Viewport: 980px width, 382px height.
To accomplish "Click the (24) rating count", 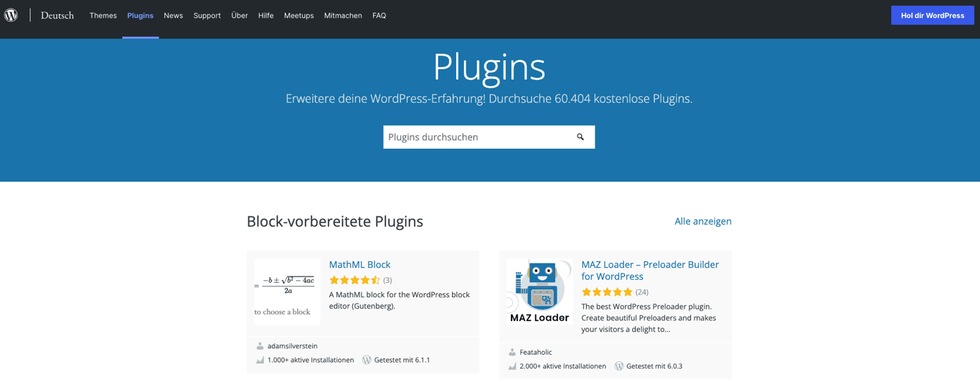I will 642,292.
